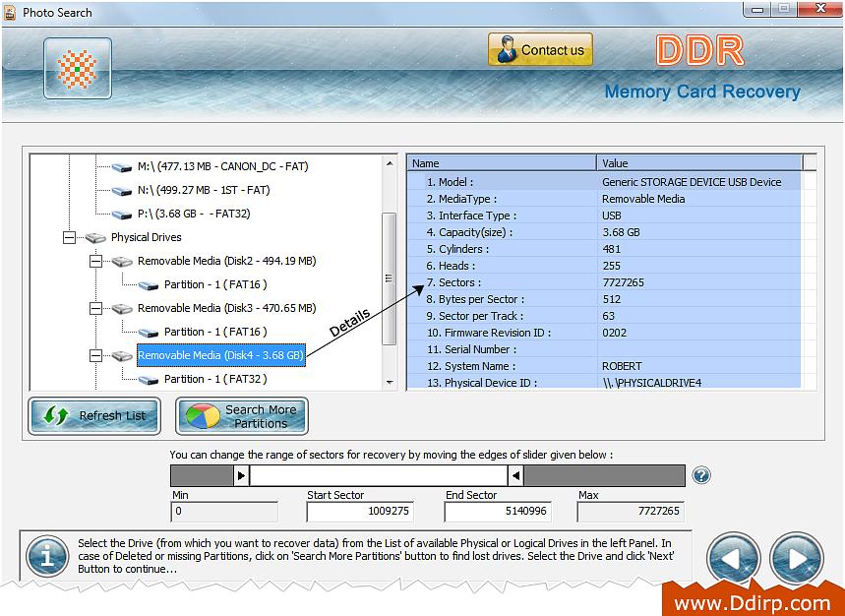Select Partition - 1 (FAT16) under Disk2

pos(215,284)
